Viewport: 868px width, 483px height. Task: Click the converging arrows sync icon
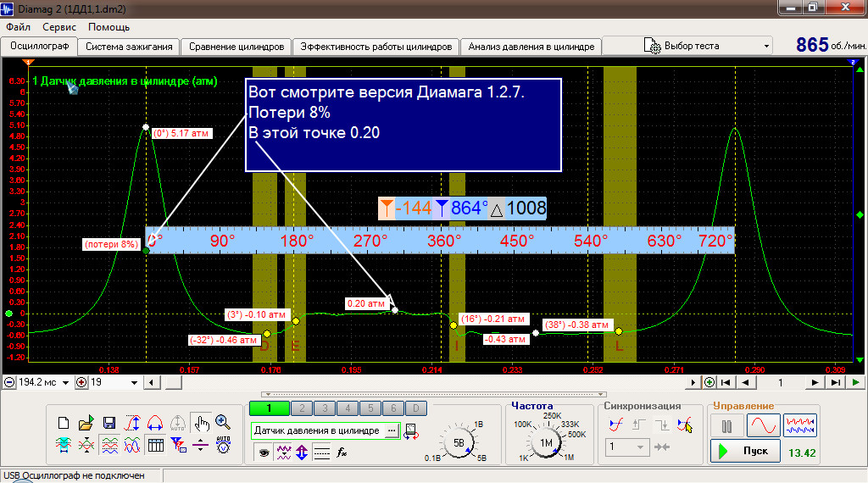click(x=662, y=447)
